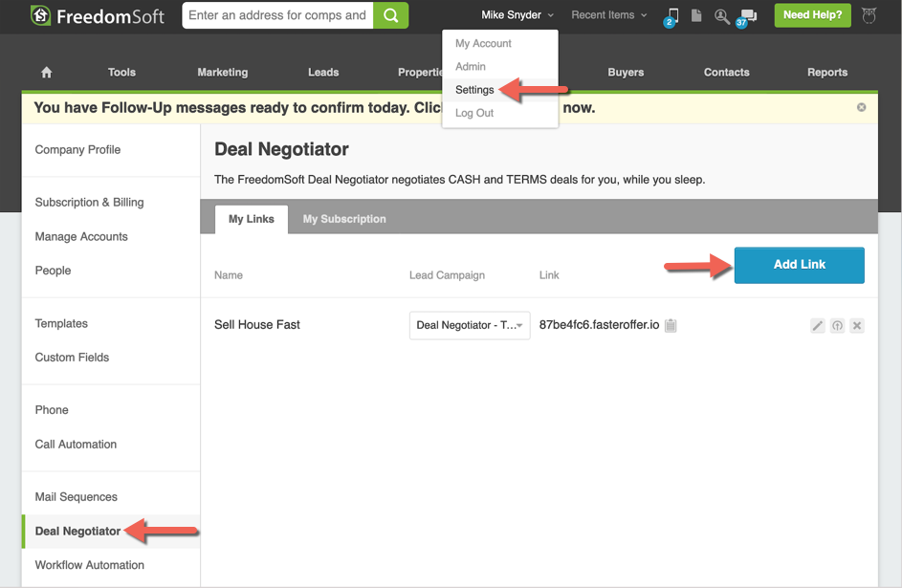Open the Contacts navigation menu
This screenshot has height=588, width=902.
click(727, 72)
